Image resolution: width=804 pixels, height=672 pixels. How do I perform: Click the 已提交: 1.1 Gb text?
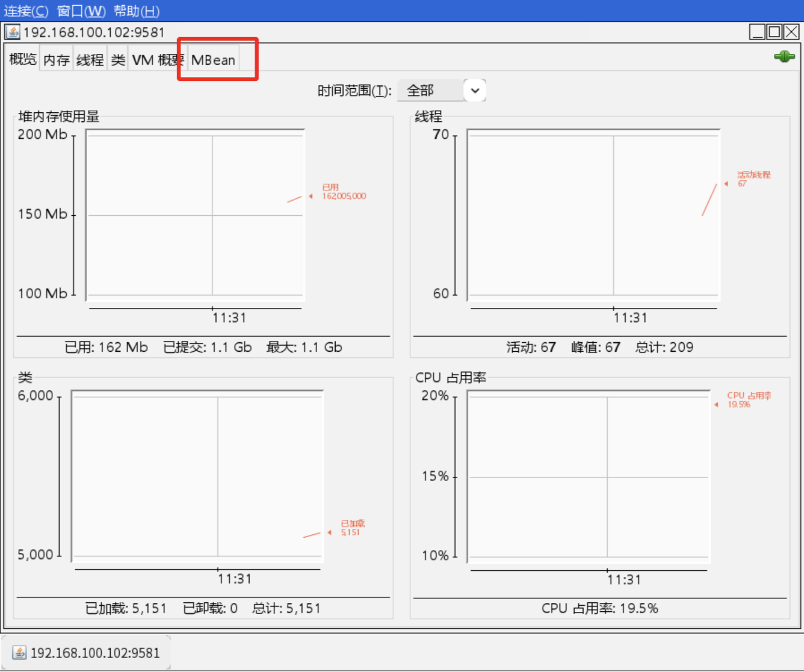coord(207,347)
